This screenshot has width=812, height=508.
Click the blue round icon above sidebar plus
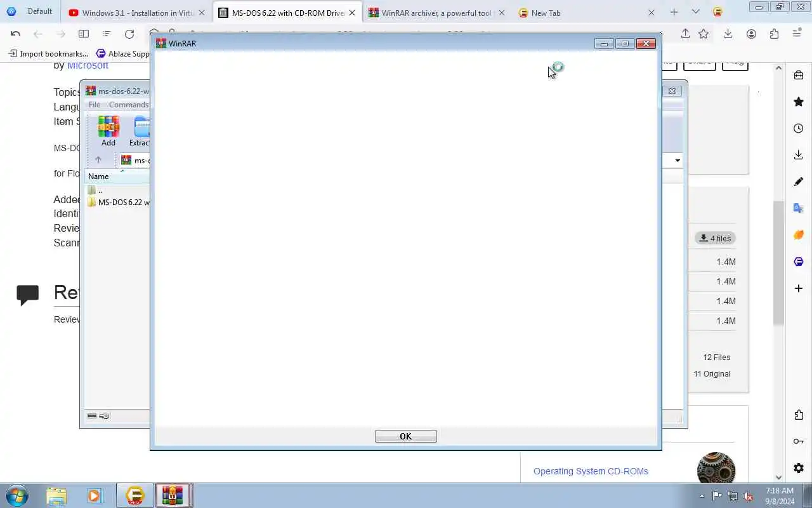(x=799, y=262)
